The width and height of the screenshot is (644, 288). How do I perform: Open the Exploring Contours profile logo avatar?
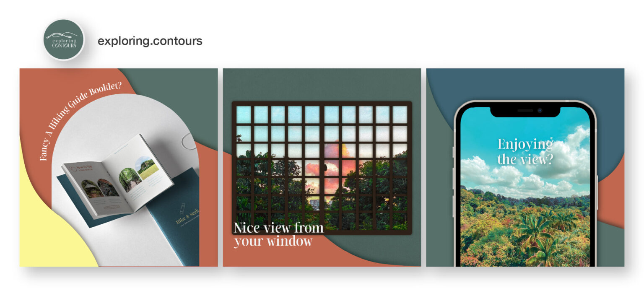coord(64,40)
